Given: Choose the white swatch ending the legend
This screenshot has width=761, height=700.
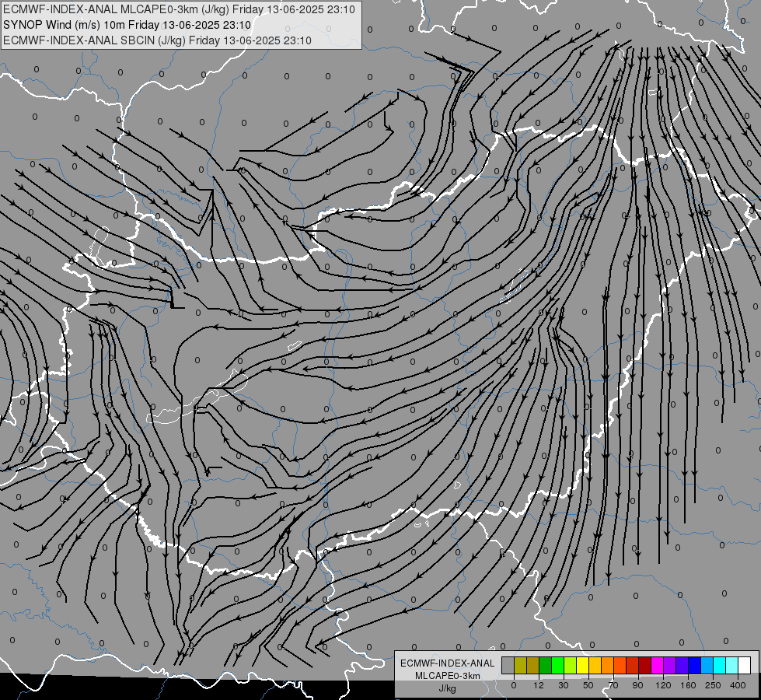Looking at the screenshot, I should (x=745, y=665).
